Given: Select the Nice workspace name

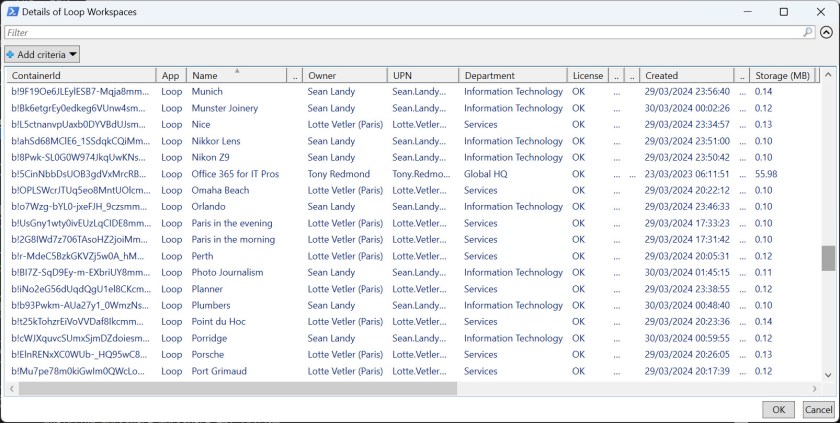Looking at the screenshot, I should pyautogui.click(x=201, y=124).
